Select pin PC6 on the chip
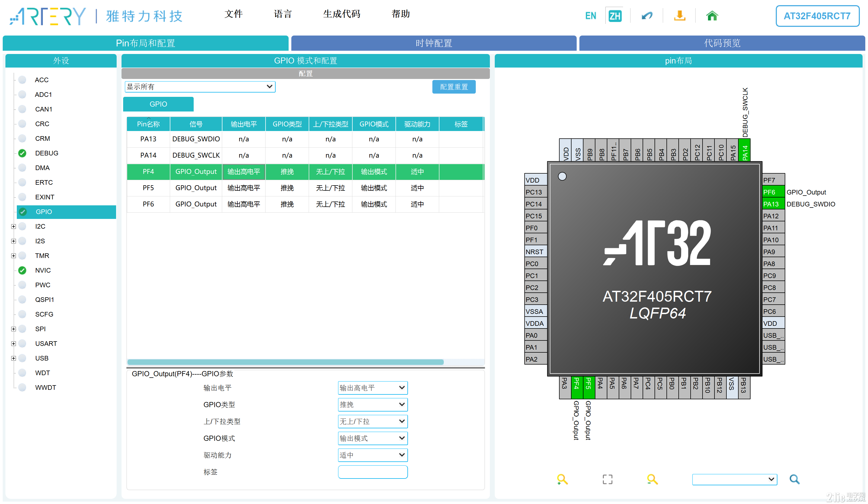The image size is (868, 504). pos(773,311)
